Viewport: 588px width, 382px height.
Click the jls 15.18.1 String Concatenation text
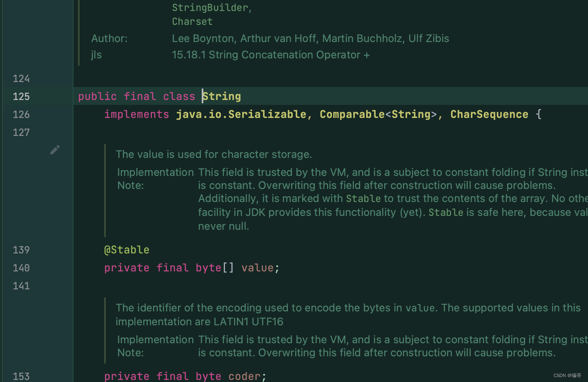[x=270, y=55]
